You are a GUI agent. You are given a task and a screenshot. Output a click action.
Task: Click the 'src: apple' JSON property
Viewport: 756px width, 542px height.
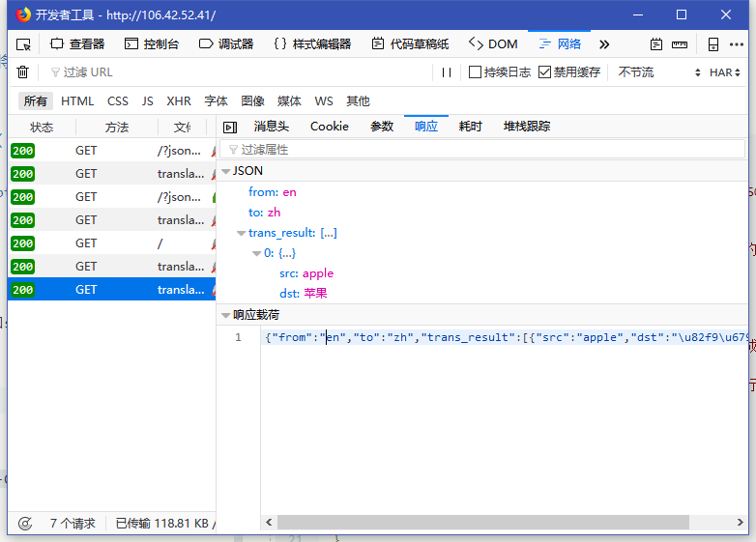pyautogui.click(x=306, y=273)
